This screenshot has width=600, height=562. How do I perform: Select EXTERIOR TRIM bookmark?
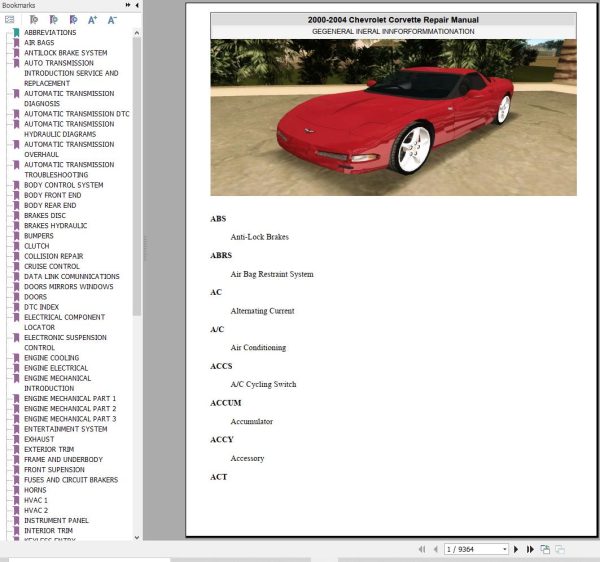click(x=49, y=449)
